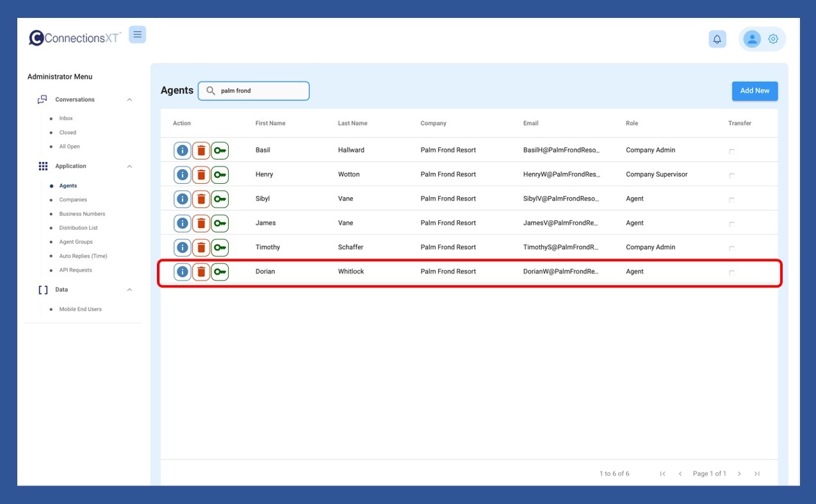The height and width of the screenshot is (504, 816).
Task: Open settings gear in top bar
Action: click(773, 39)
